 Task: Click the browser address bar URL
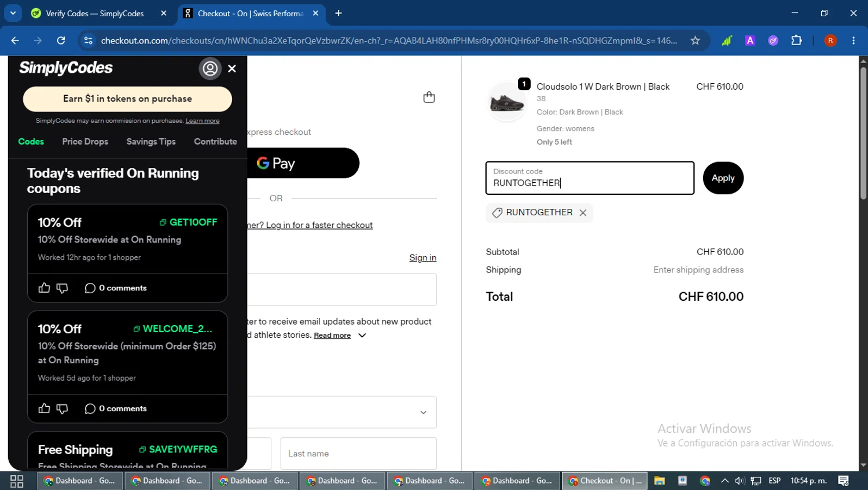pyautogui.click(x=389, y=40)
